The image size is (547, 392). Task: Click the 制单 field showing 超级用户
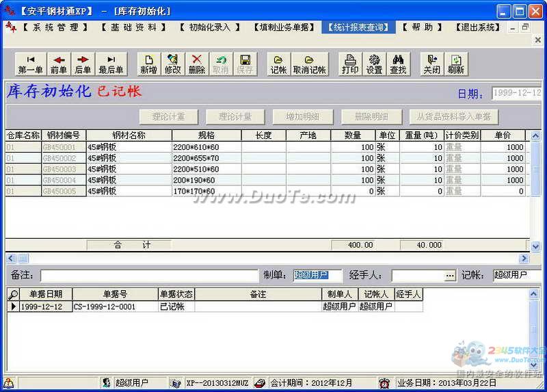click(317, 276)
